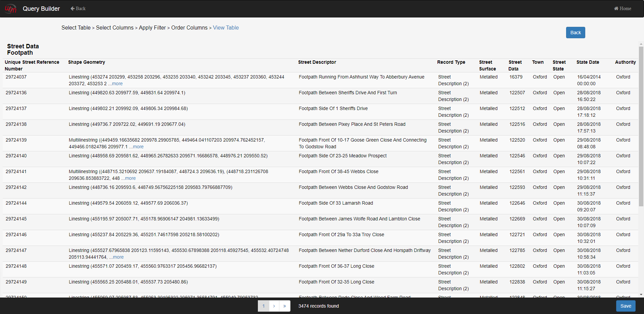Expand geometry for record 29724037
Image resolution: width=644 pixels, height=314 pixels.
117,84
